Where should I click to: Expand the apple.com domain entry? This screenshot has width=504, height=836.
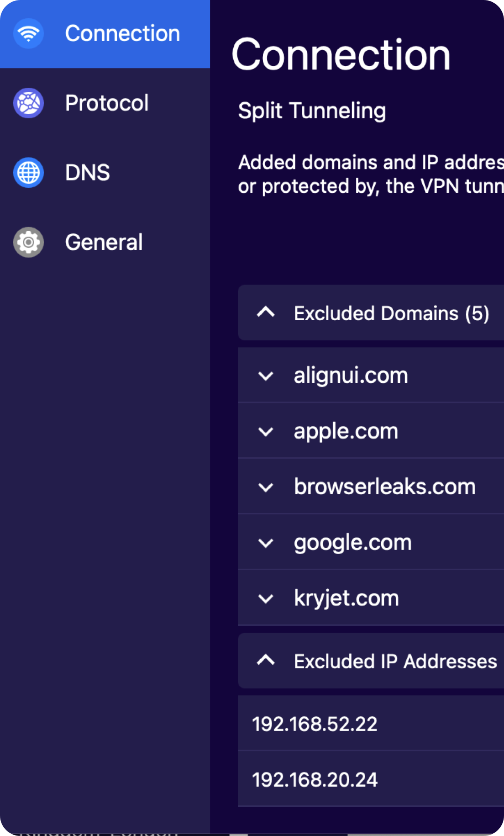[x=266, y=431]
